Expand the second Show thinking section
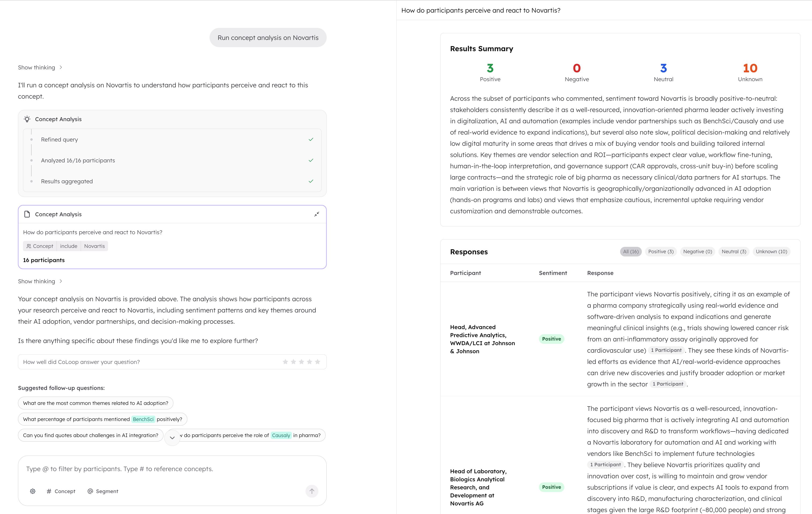 pyautogui.click(x=40, y=281)
